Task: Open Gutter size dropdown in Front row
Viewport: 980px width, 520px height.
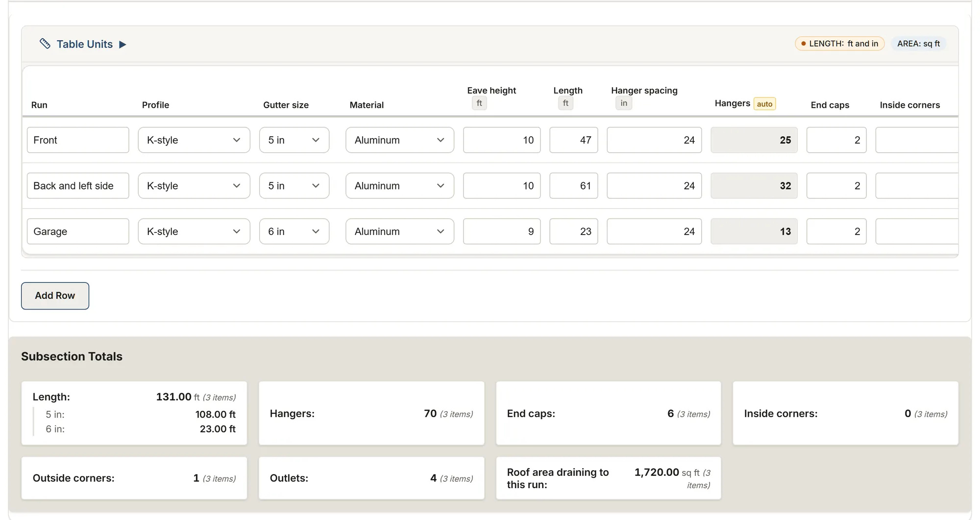Action: (x=294, y=140)
